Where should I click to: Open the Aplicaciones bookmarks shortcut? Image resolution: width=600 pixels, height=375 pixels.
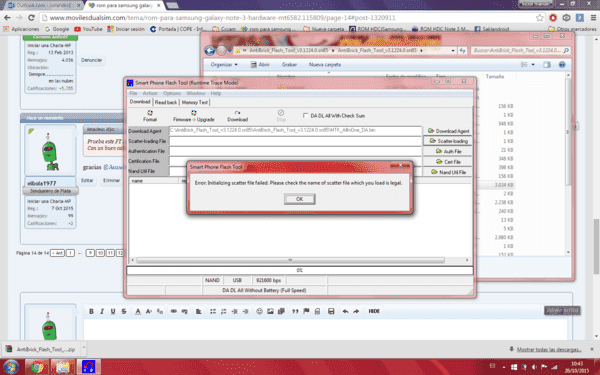tap(21, 29)
